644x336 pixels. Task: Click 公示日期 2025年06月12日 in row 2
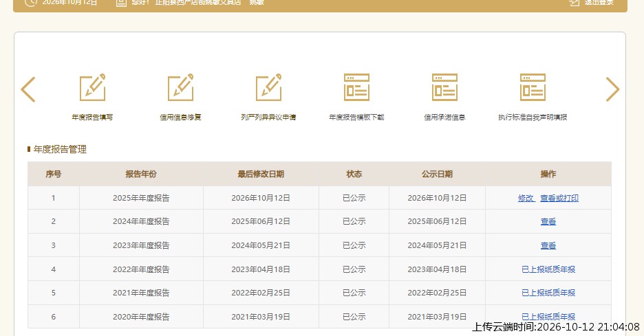[x=437, y=221]
